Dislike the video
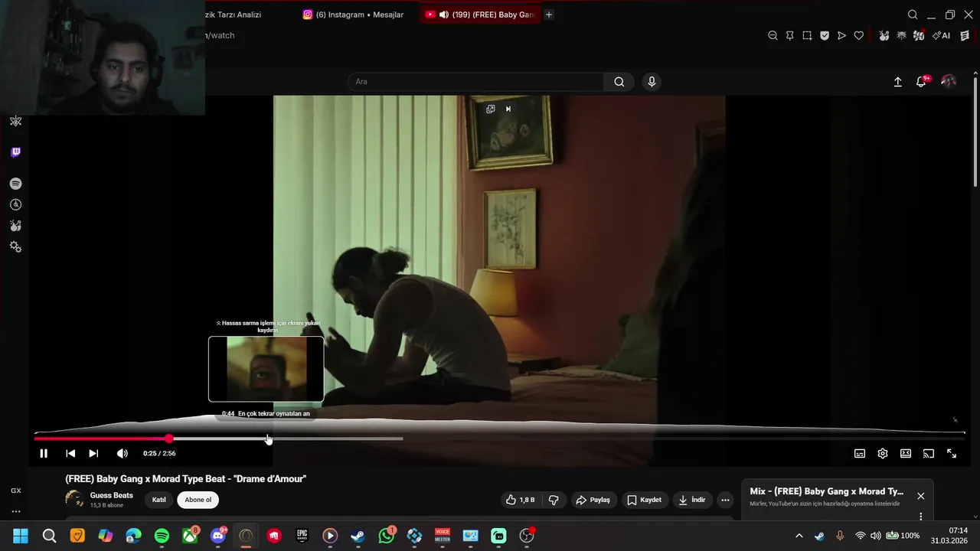This screenshot has height=551, width=980. pyautogui.click(x=554, y=500)
